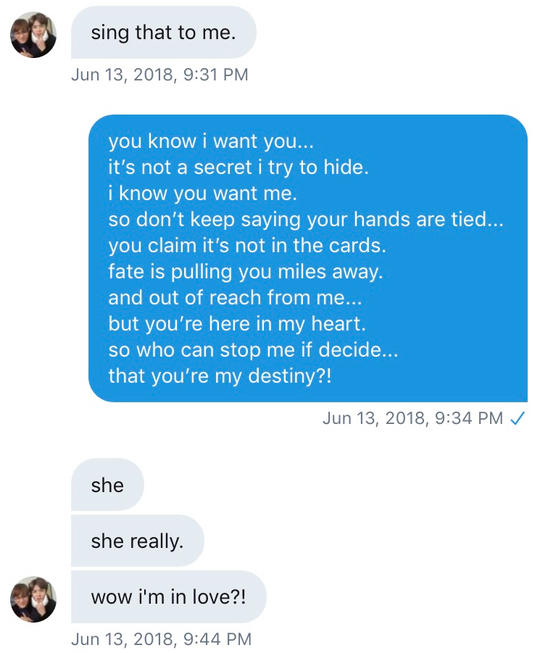The height and width of the screenshot is (653, 540).
Task: Click the line 'it's not a secret i try to hide.'
Action: pos(238,167)
